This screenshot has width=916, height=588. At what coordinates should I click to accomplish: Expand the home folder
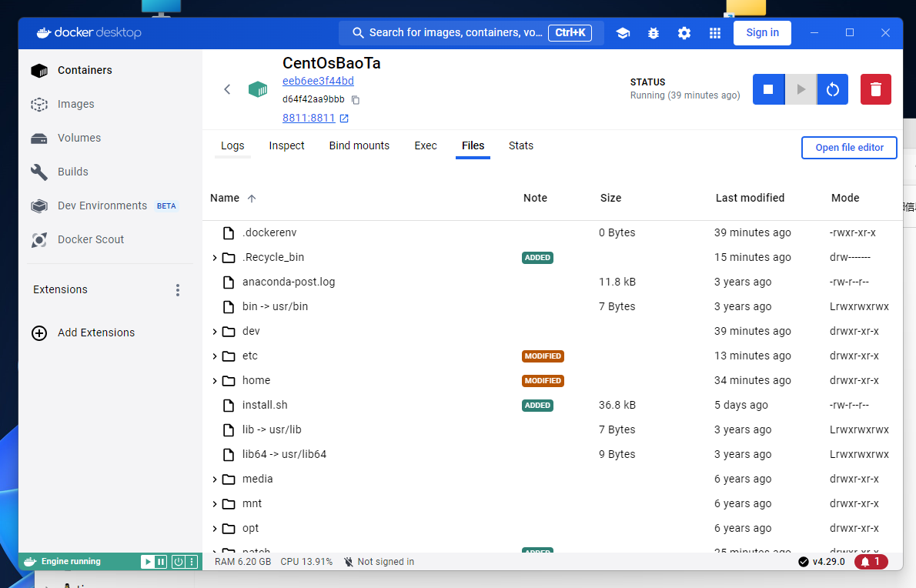tap(215, 381)
